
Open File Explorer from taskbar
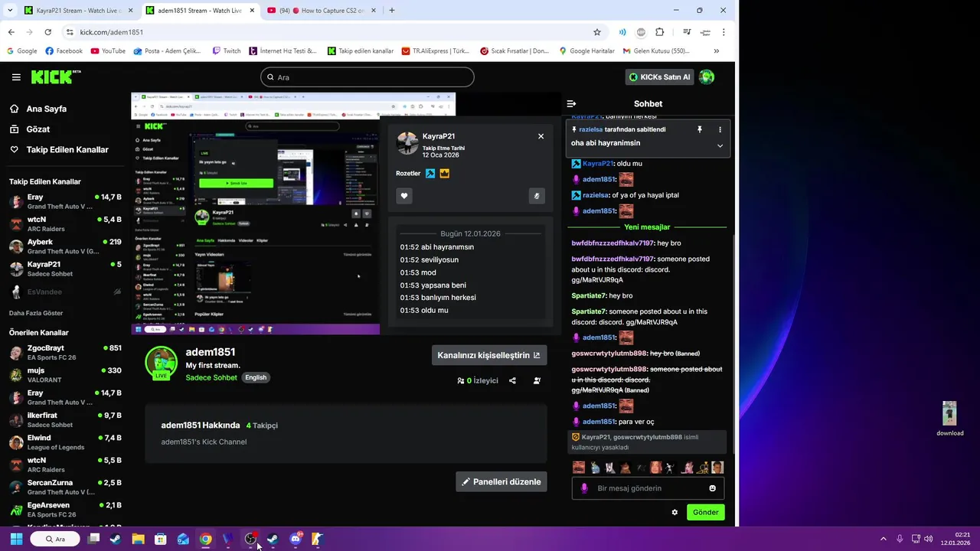[138, 539]
